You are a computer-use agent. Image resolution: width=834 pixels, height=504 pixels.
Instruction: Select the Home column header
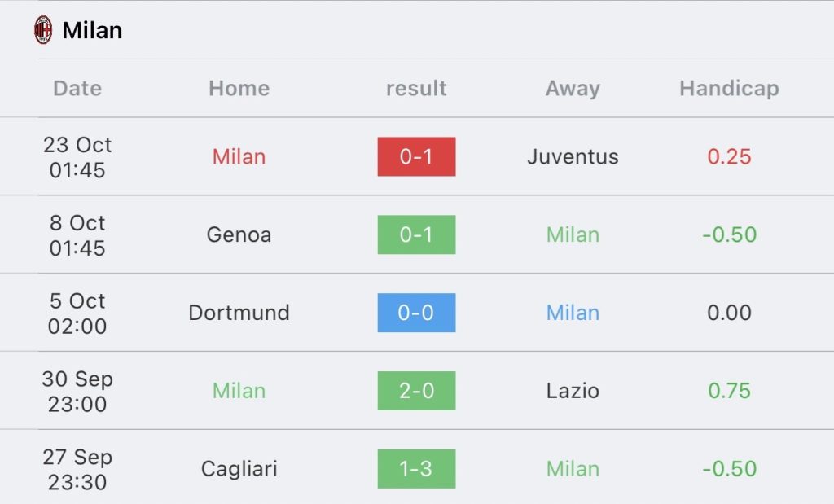pyautogui.click(x=239, y=88)
